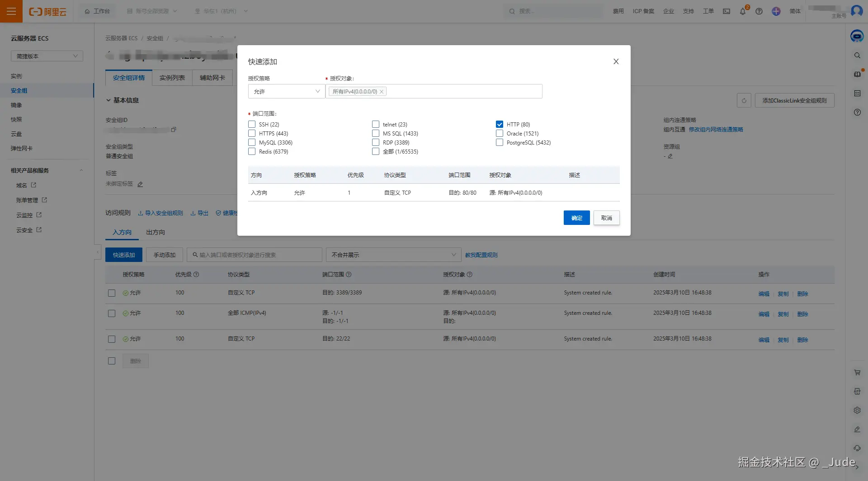Click the help icon next to 端口范围 column

tap(349, 275)
